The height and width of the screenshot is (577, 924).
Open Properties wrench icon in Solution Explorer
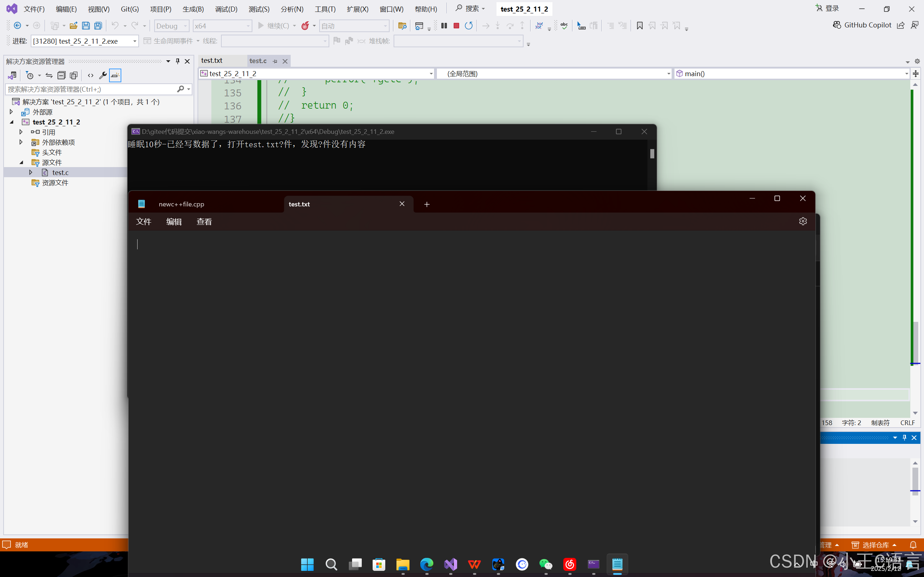[103, 75]
